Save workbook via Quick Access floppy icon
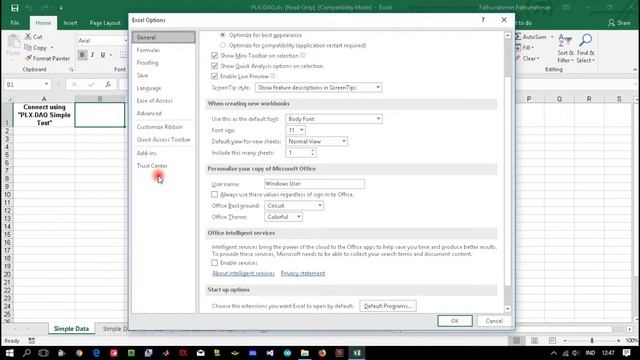 click(14, 8)
